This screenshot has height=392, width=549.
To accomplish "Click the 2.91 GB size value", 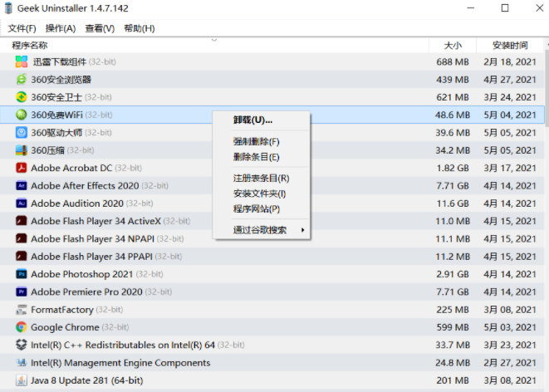I will (453, 274).
